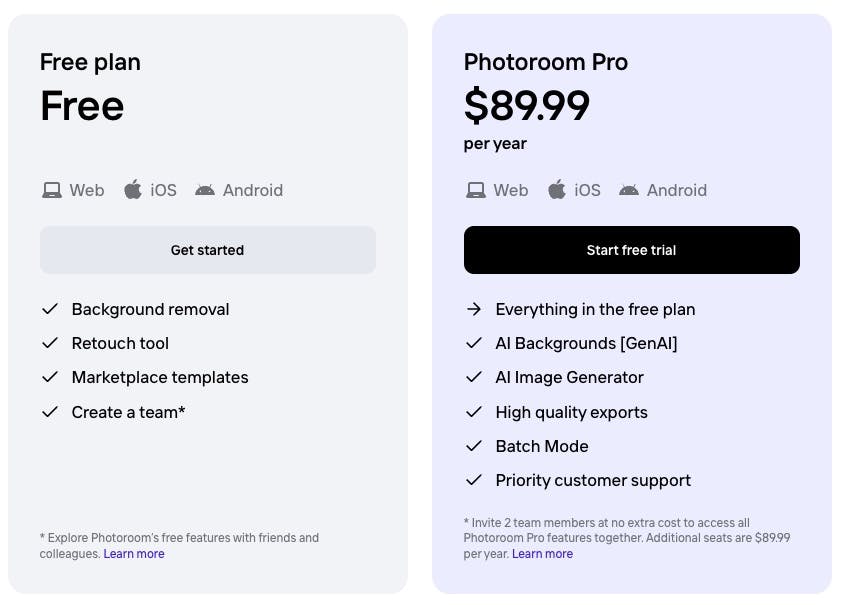Viewport: 846px width, 605px height.
Task: Click the checkmark next to AI Image Generator
Action: point(474,377)
